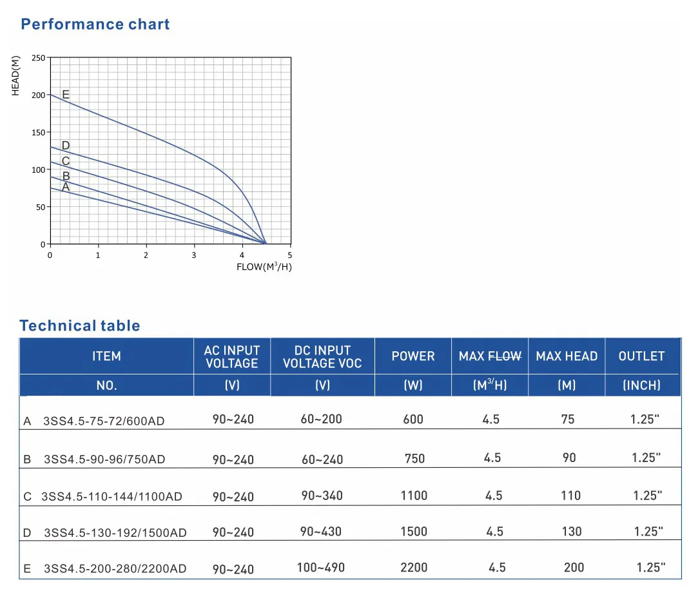Viewport: 700px width, 600px height.
Task: Select curve label D on the chart
Action: [66, 146]
